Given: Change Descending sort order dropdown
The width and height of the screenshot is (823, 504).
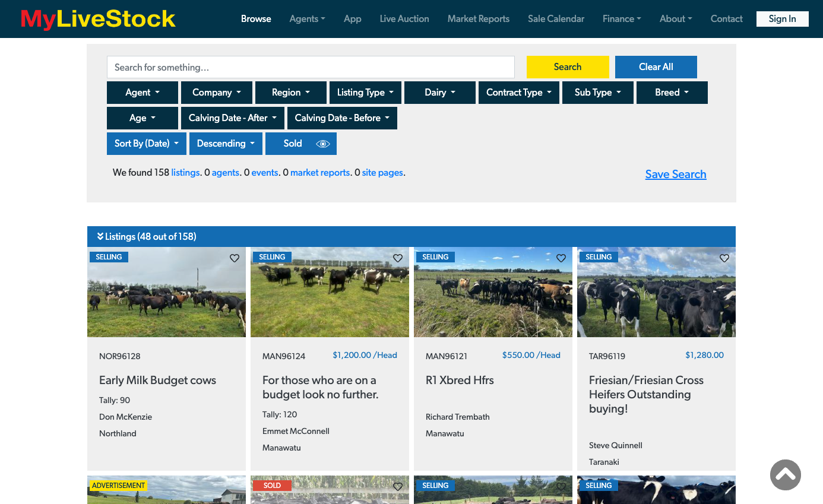Looking at the screenshot, I should coord(226,144).
